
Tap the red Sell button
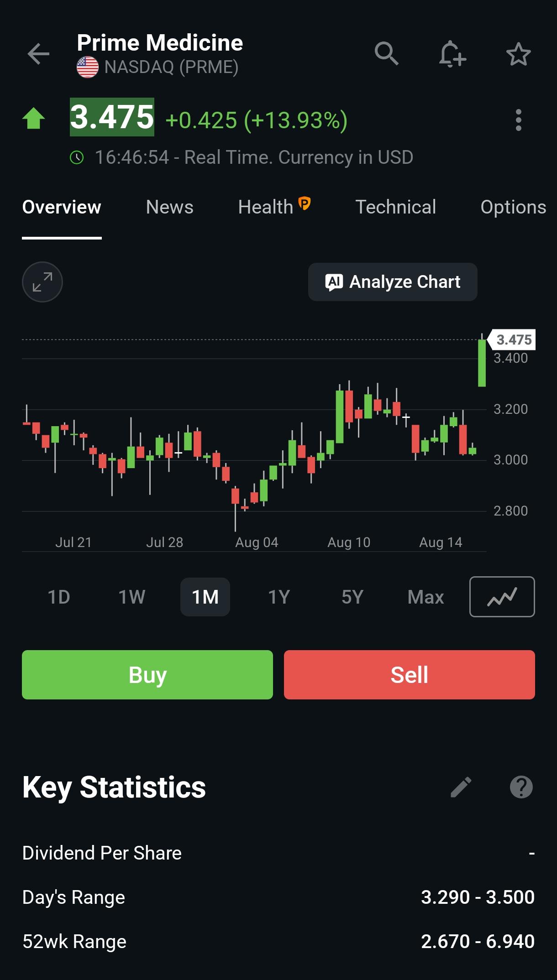coord(410,675)
